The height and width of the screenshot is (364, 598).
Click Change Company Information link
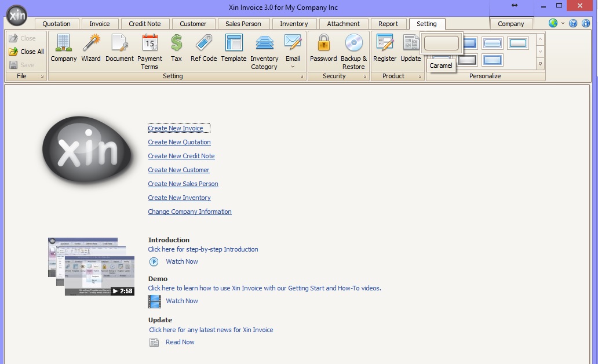189,212
